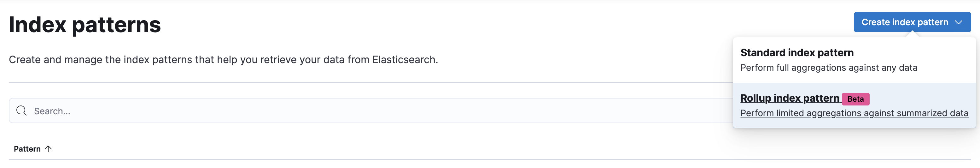Viewport: 980px width, 168px height.
Task: Click empty space in the search bar middle
Action: coord(381,111)
